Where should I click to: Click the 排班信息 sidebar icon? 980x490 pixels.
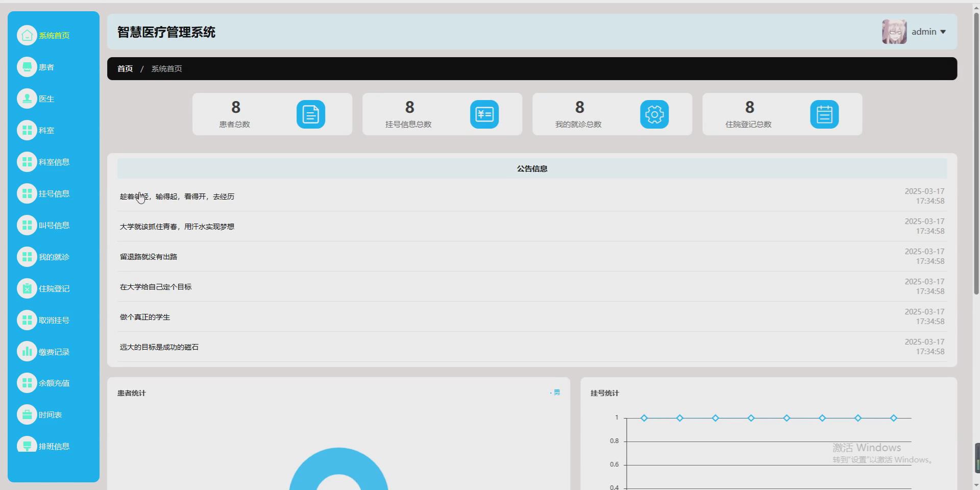27,444
